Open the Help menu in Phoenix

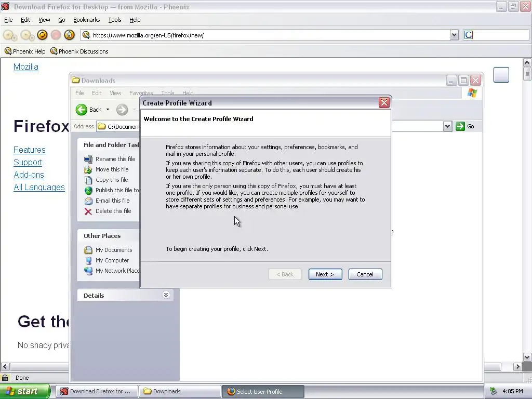pos(135,20)
